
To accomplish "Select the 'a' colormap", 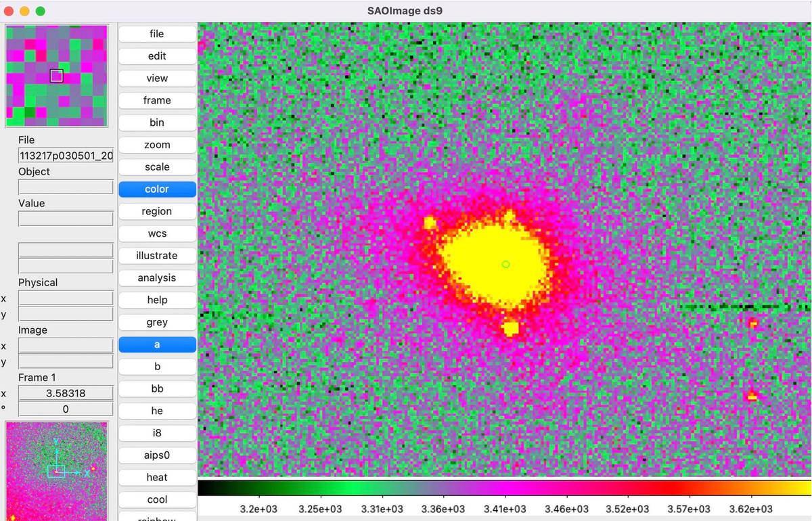I will point(157,344).
